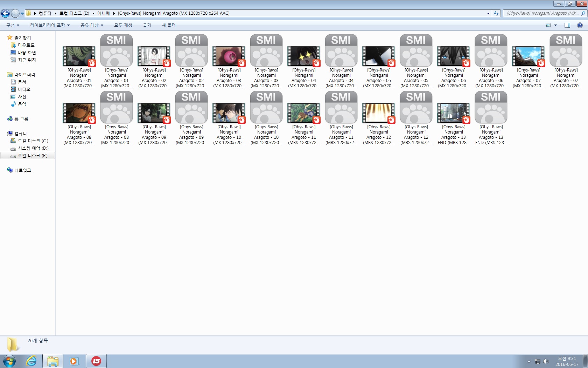588x368 pixels.
Task: Open the view options dropdown arrow
Action: [x=555, y=25]
